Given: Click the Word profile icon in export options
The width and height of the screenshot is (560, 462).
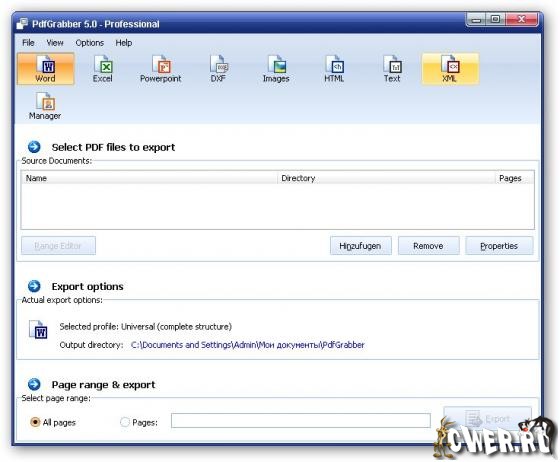Looking at the screenshot, I should [x=38, y=330].
